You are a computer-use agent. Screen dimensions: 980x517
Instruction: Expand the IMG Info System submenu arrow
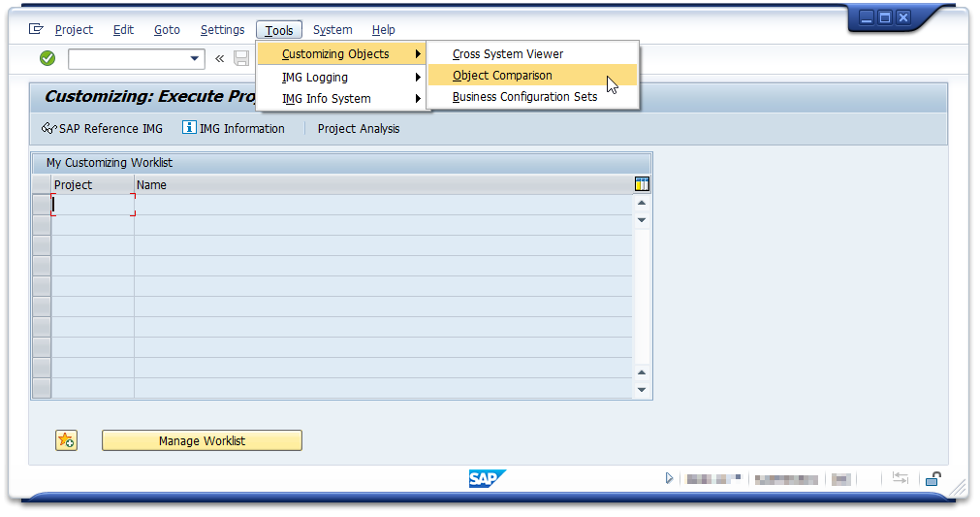pos(418,99)
